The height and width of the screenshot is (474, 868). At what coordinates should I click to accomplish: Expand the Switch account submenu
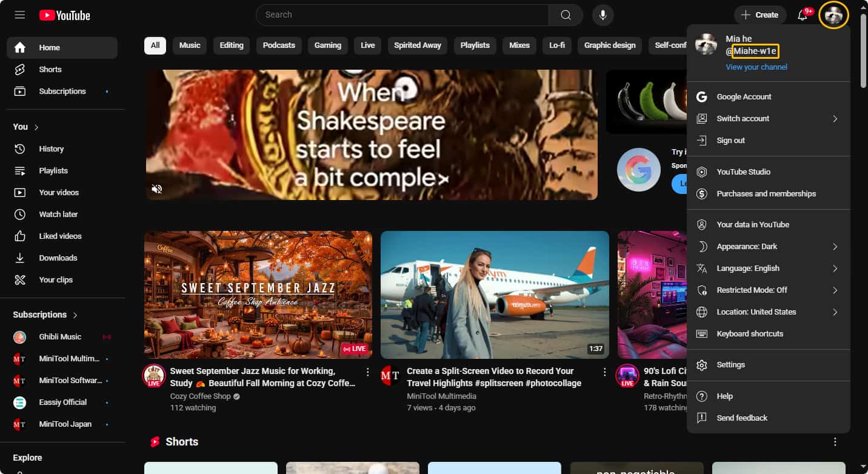pos(769,118)
